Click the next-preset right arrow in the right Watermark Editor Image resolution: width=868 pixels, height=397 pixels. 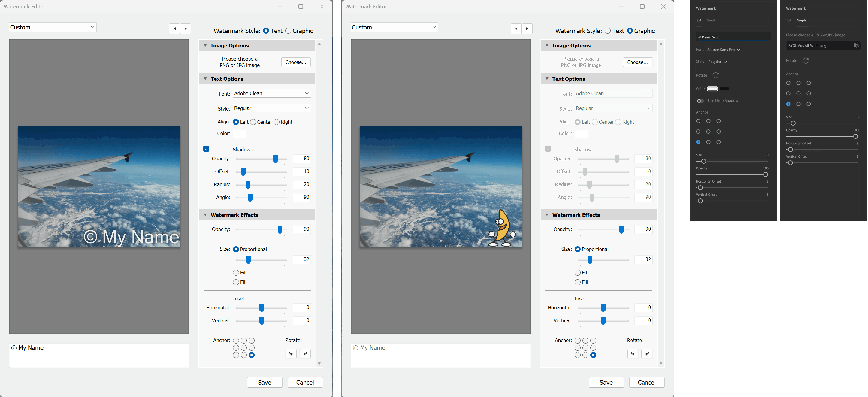tap(527, 29)
